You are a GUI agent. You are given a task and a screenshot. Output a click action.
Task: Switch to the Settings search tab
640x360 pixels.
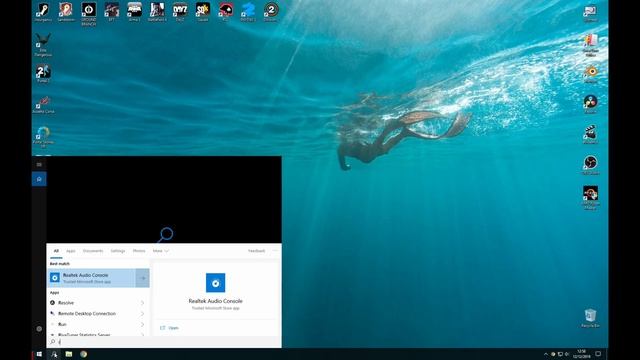pyautogui.click(x=118, y=251)
